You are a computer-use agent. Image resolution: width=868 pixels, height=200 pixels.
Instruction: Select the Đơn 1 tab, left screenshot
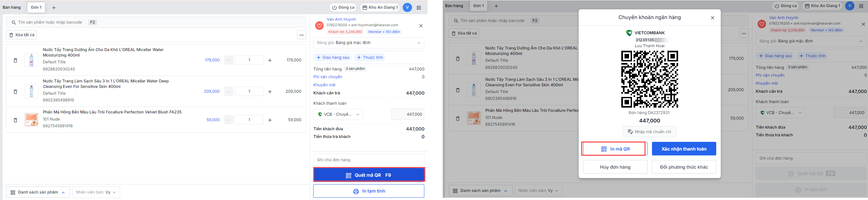(x=36, y=7)
